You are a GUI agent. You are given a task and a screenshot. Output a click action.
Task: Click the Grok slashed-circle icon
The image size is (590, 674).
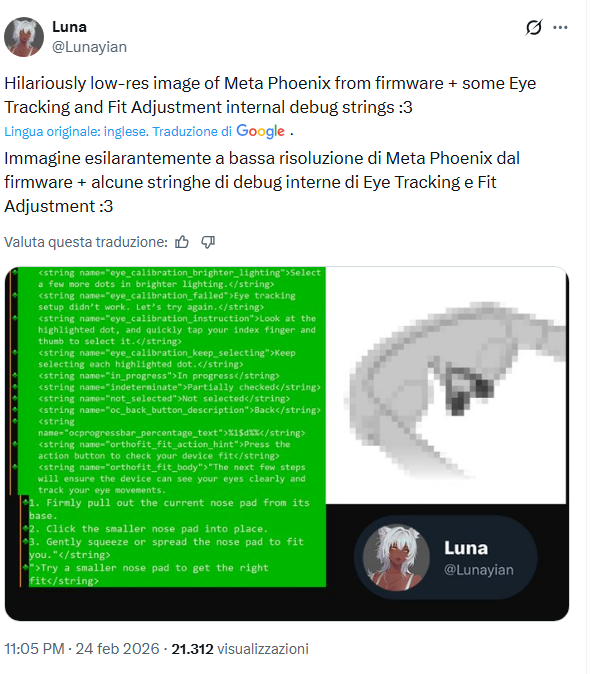pyautogui.click(x=534, y=28)
